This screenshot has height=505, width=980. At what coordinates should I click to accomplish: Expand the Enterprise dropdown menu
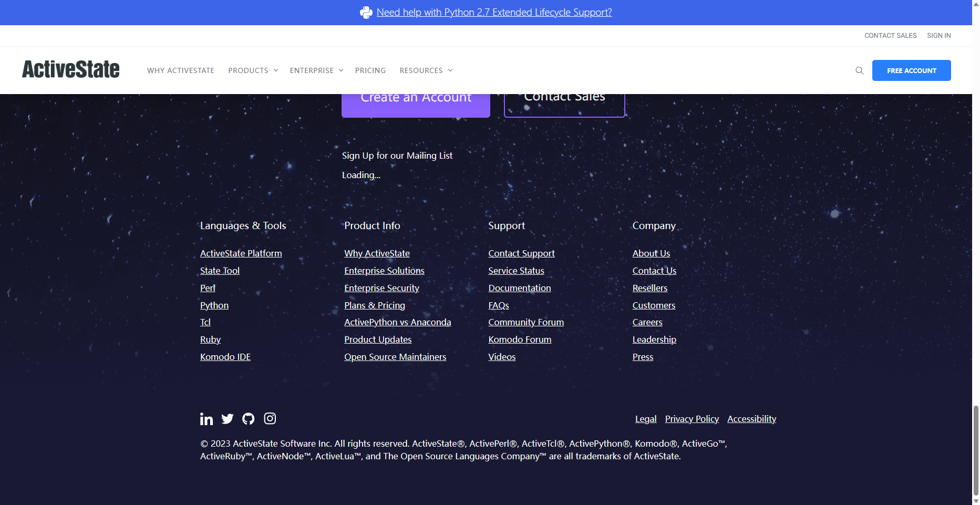tap(317, 70)
